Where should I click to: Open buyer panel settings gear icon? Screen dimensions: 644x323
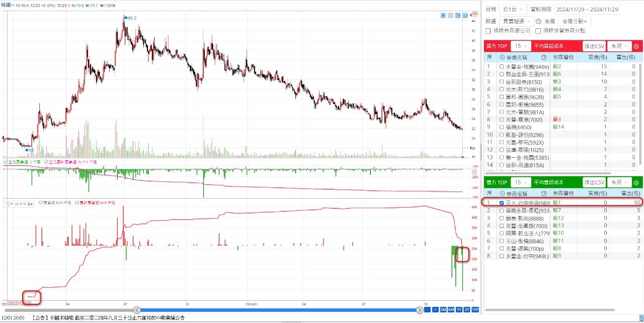pos(636,46)
